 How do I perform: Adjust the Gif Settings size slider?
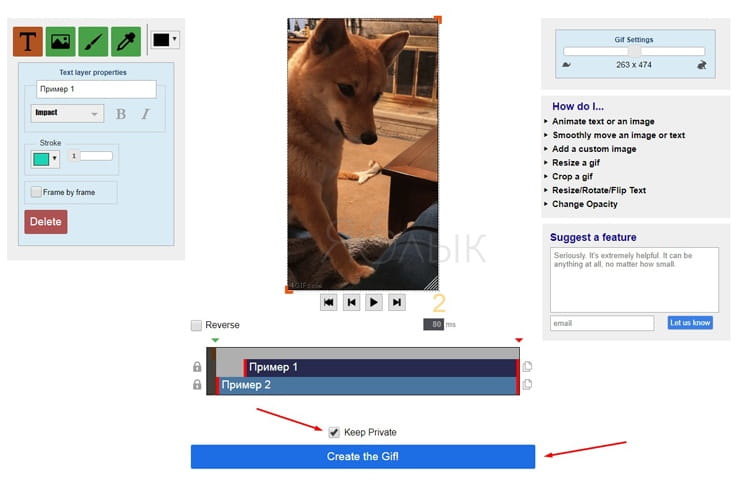634,51
